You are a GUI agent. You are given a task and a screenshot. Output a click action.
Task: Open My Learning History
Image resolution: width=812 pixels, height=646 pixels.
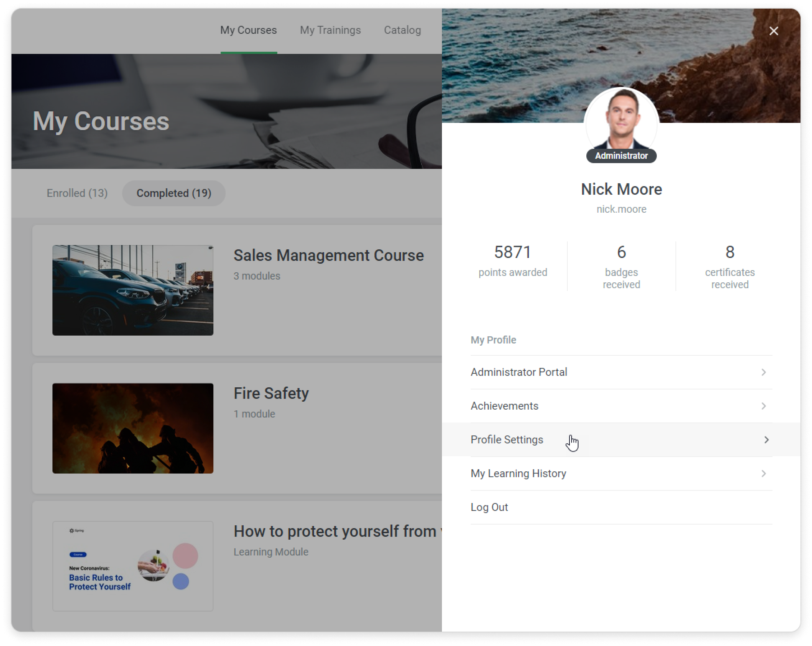pos(518,474)
